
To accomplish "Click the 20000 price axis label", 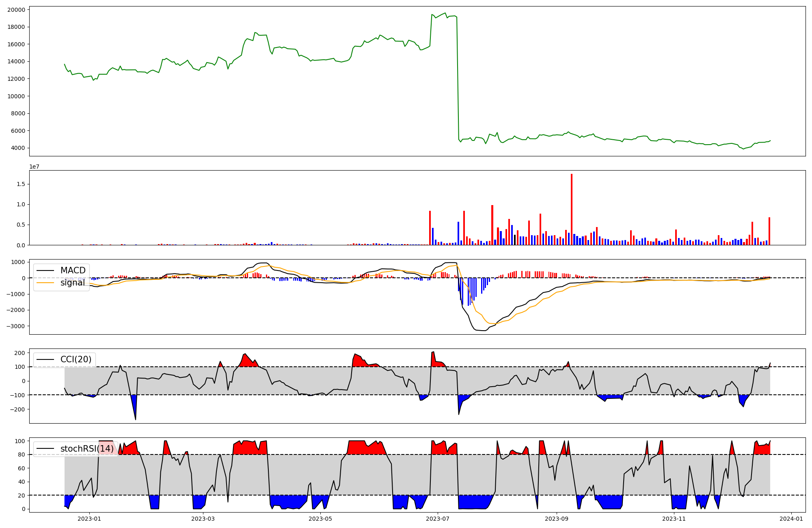I will tap(16, 10).
